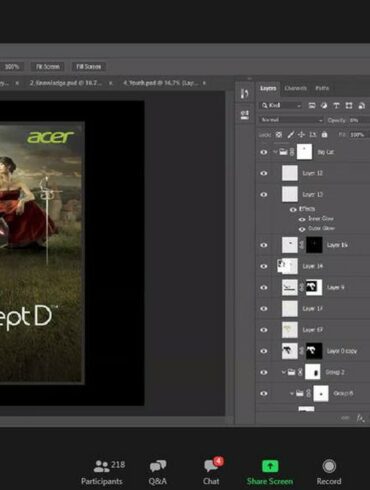Image resolution: width=370 pixels, height=490 pixels.
Task: Hide Layer 14 using its eye icon
Action: pyautogui.click(x=264, y=266)
